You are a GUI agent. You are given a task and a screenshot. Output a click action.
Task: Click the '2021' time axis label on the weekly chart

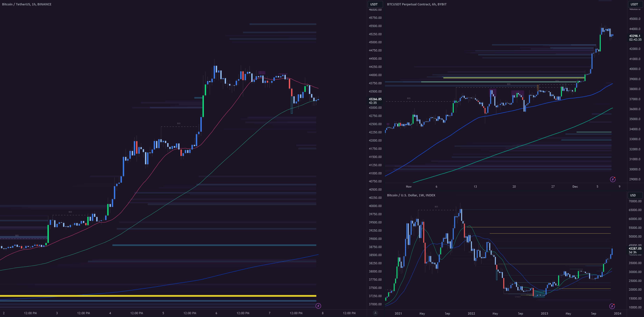click(x=398, y=313)
